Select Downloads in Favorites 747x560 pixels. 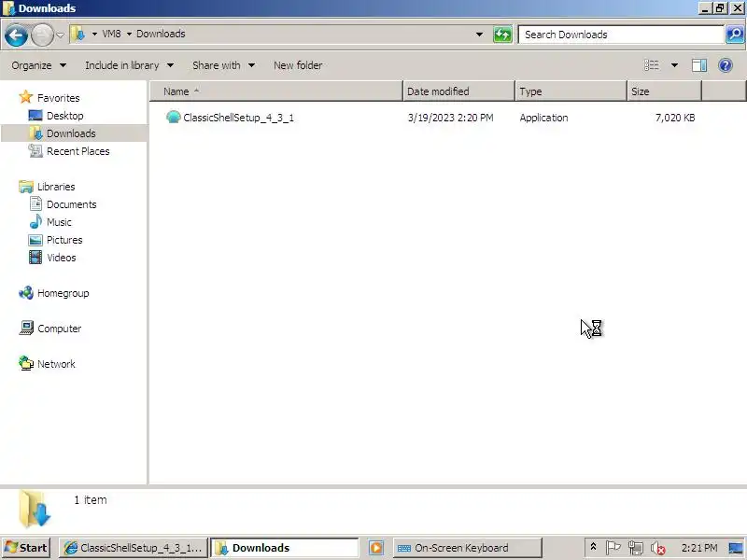click(x=71, y=133)
